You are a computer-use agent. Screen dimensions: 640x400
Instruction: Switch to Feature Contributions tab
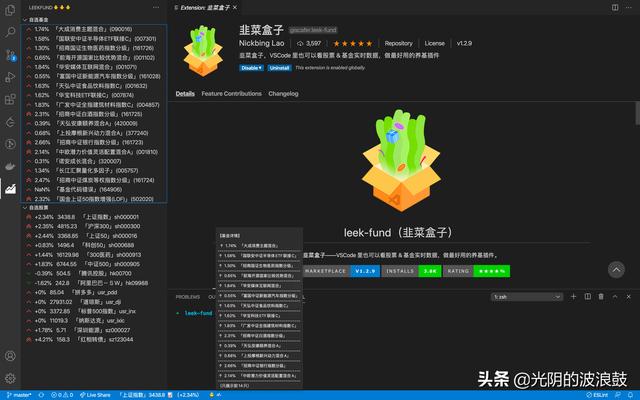point(231,93)
